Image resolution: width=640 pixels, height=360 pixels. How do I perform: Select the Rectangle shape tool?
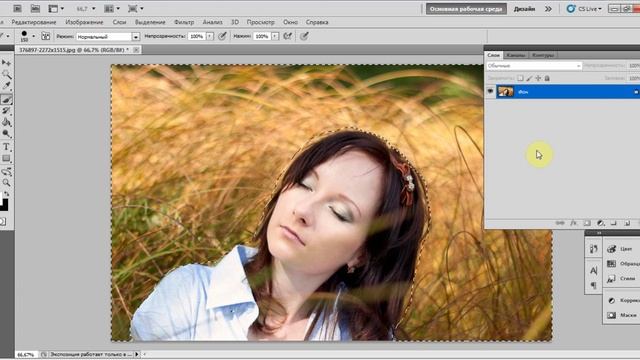click(x=6, y=158)
